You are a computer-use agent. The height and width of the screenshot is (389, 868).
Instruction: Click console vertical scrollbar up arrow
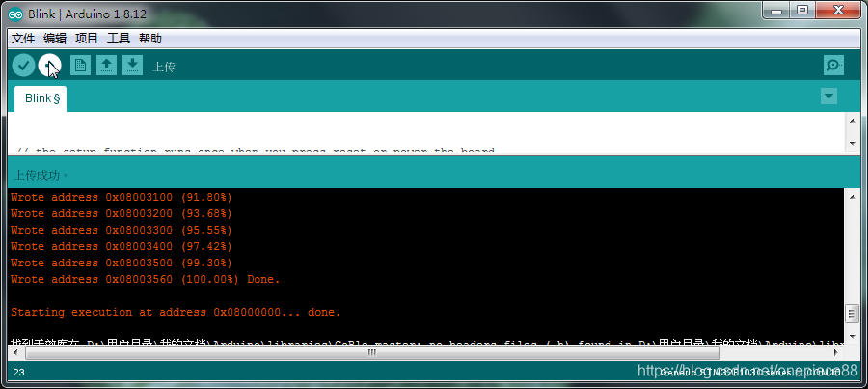point(853,196)
